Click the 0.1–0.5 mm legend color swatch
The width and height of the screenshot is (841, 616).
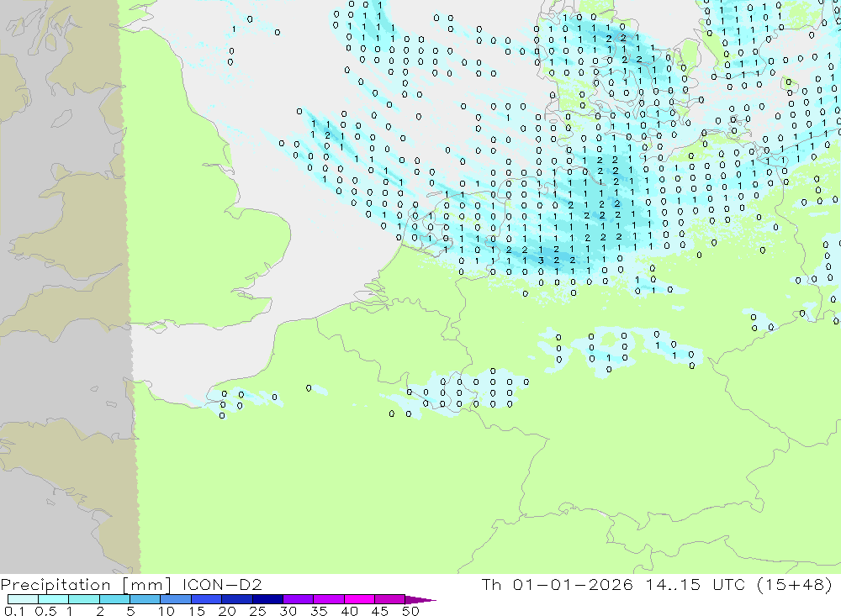pos(23,599)
